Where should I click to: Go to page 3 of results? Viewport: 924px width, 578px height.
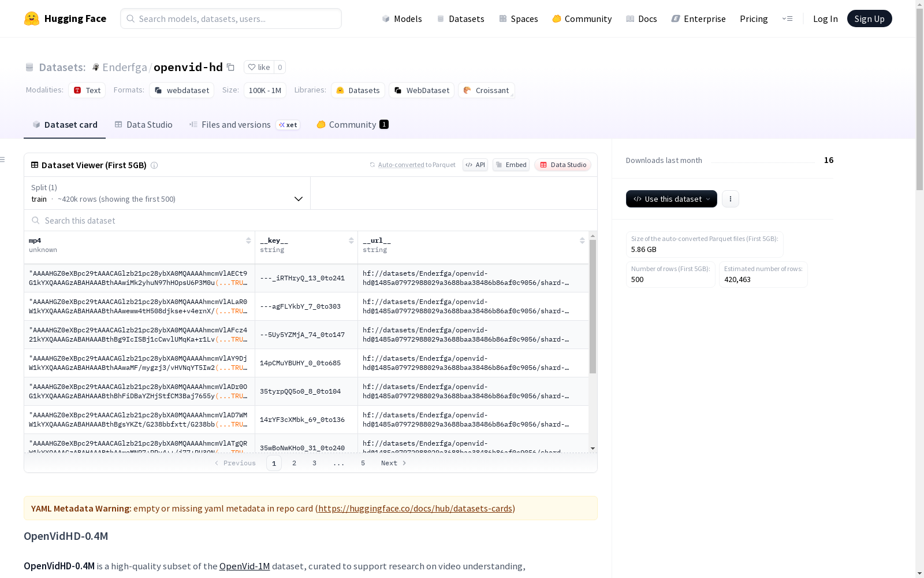tap(314, 463)
